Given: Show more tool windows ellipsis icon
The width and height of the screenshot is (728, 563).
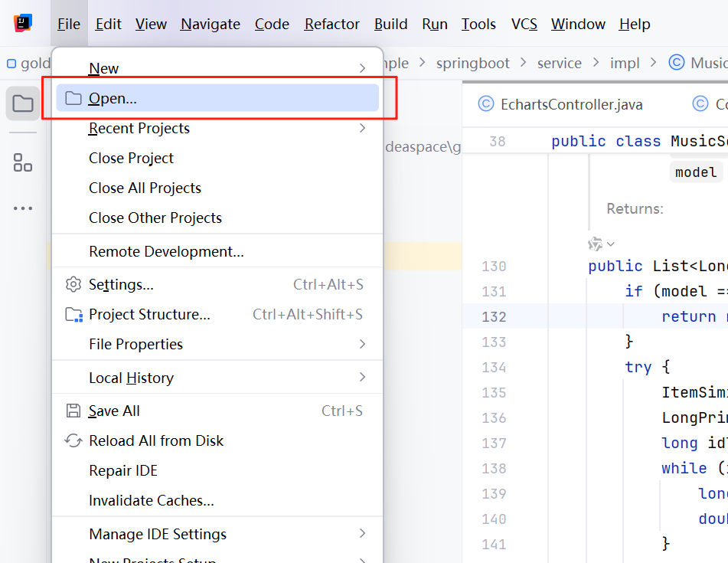Looking at the screenshot, I should click(x=23, y=208).
